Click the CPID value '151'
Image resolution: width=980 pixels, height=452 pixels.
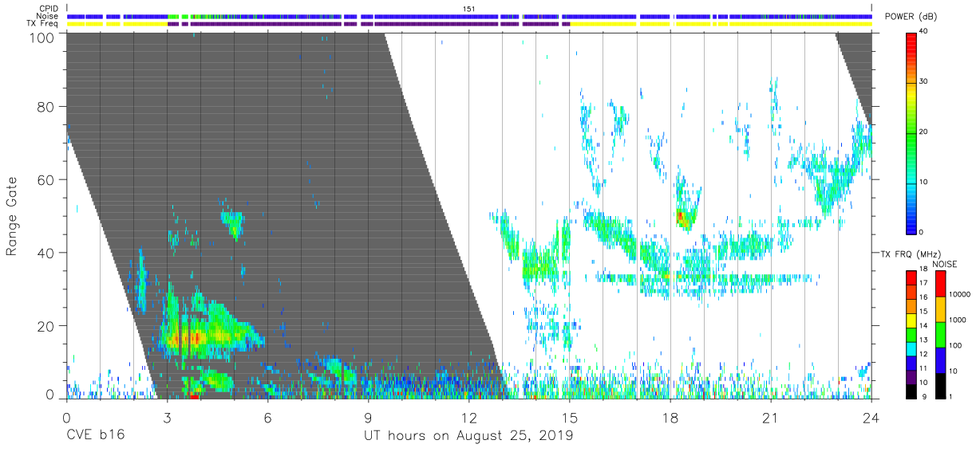click(468, 8)
